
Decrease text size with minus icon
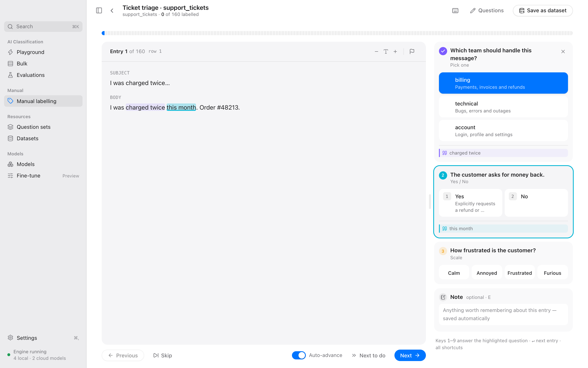pyautogui.click(x=376, y=51)
